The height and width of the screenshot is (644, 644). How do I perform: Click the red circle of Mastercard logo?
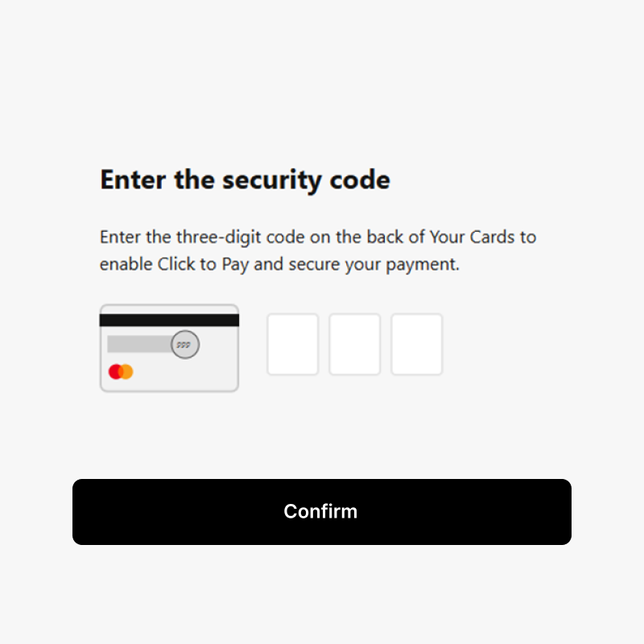click(x=116, y=371)
